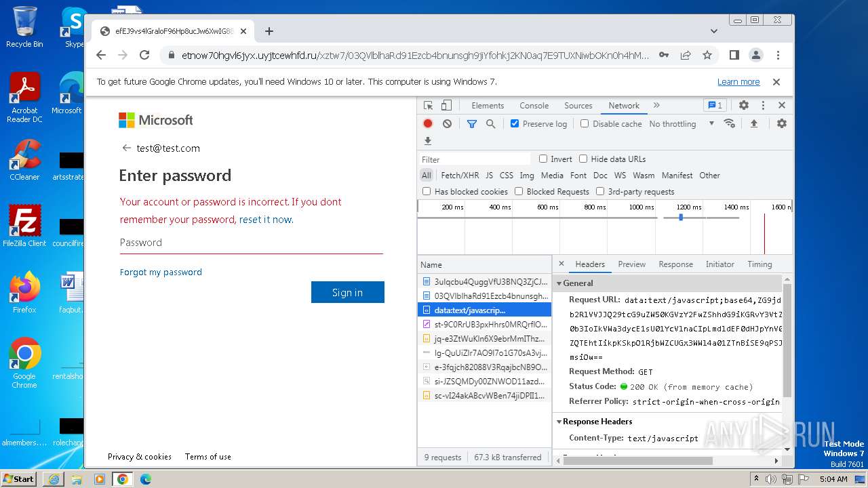Import HAR file upload arrow
The image size is (868, 488).
coord(754,123)
